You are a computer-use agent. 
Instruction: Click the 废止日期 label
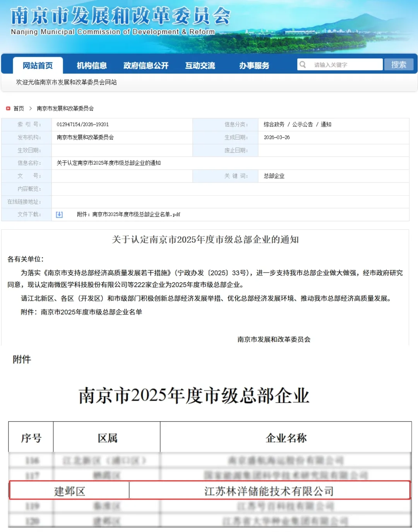236,150
